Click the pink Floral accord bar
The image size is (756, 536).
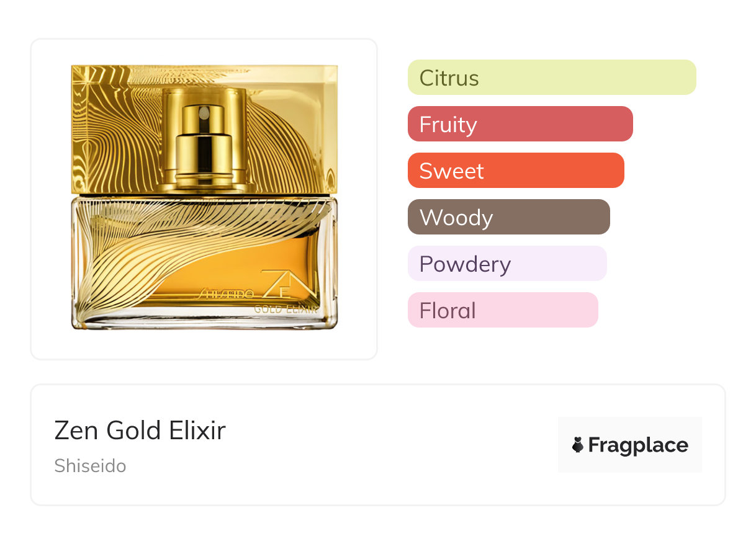tap(502, 310)
